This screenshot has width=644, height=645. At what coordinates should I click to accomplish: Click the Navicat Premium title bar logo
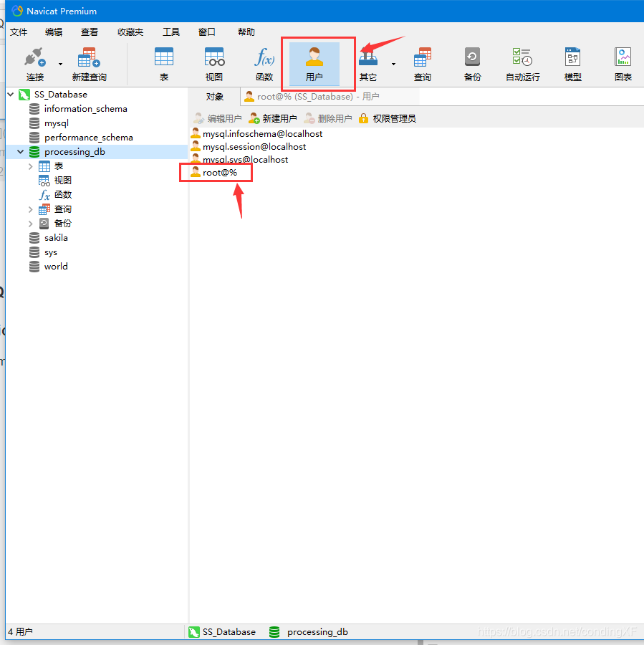(17, 11)
